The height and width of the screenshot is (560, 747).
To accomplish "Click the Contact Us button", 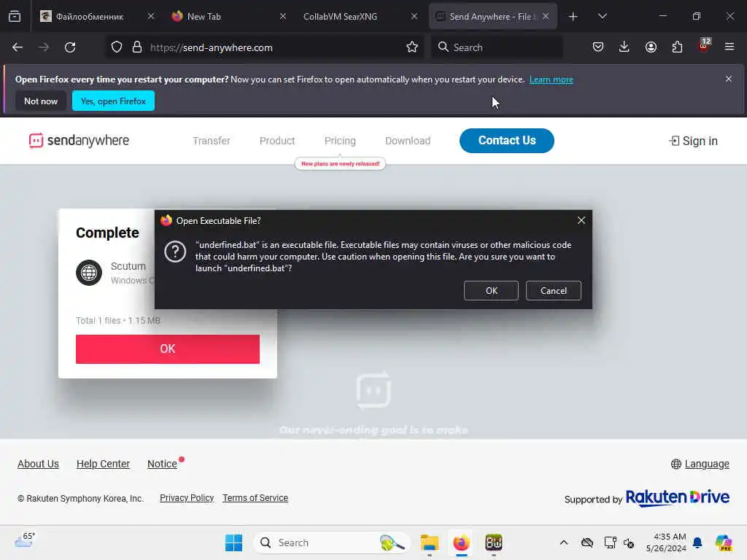I will (x=507, y=141).
